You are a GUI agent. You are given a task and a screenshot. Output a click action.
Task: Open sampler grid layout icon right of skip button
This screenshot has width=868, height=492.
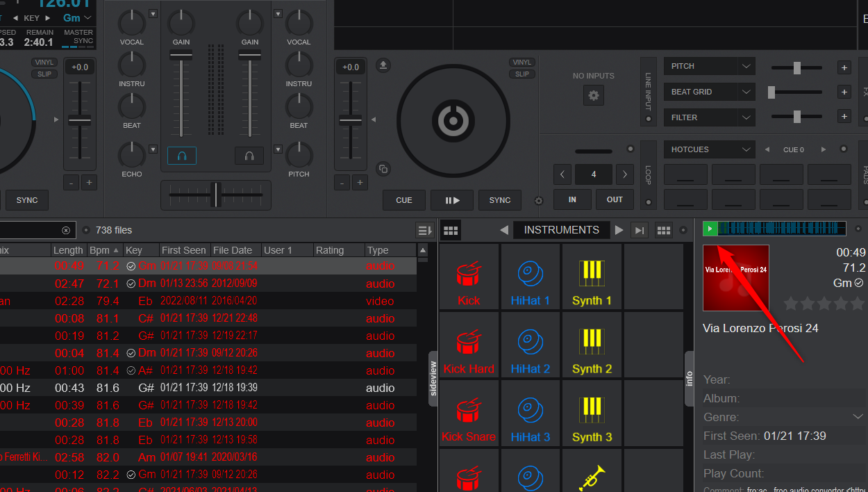tap(664, 230)
